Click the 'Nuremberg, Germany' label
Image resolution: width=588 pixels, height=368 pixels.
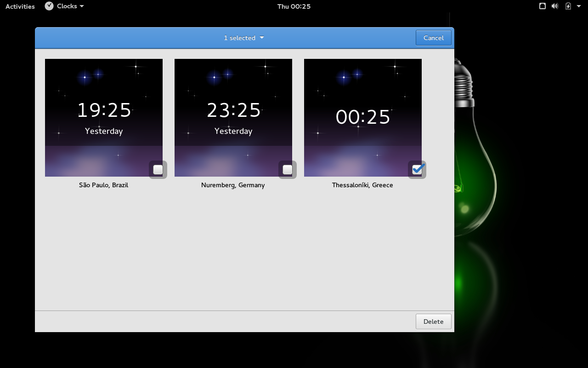tap(233, 185)
